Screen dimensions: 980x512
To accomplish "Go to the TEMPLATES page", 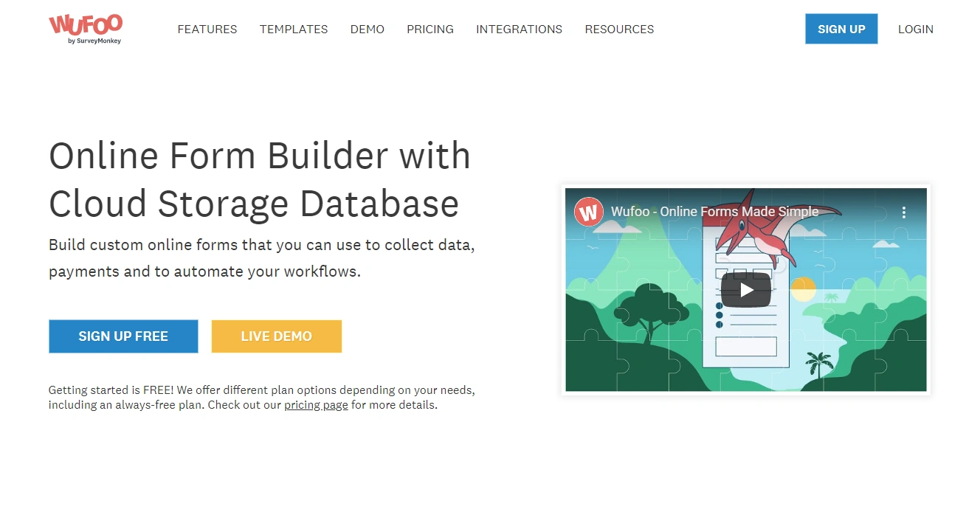I will (294, 30).
